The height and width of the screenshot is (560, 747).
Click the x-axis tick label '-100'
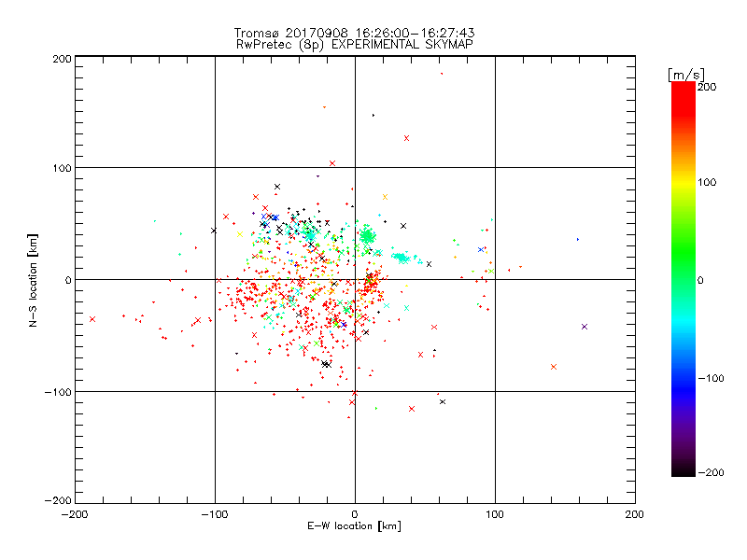(215, 514)
